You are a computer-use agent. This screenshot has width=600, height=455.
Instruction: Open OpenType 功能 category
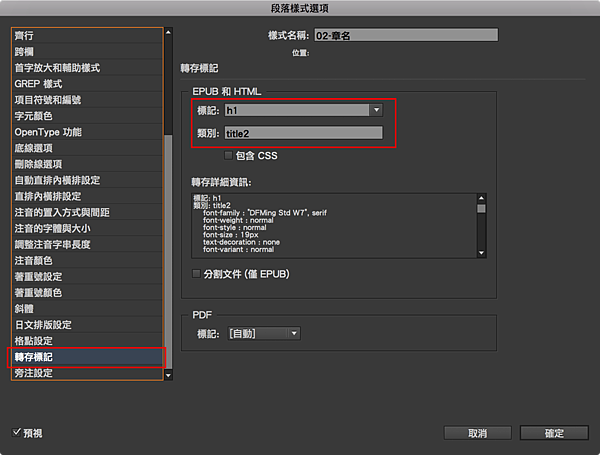(x=87, y=132)
